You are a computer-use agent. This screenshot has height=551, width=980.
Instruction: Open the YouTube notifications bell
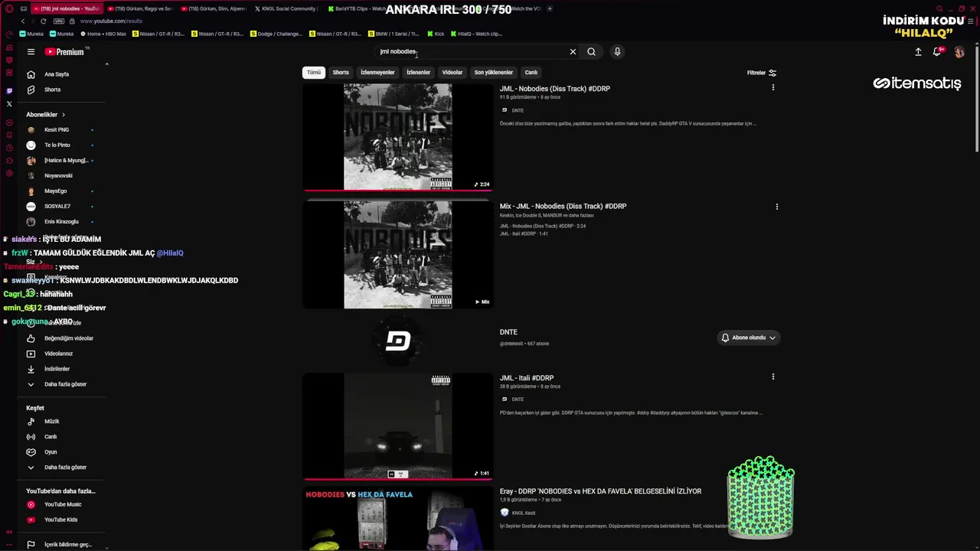click(937, 52)
